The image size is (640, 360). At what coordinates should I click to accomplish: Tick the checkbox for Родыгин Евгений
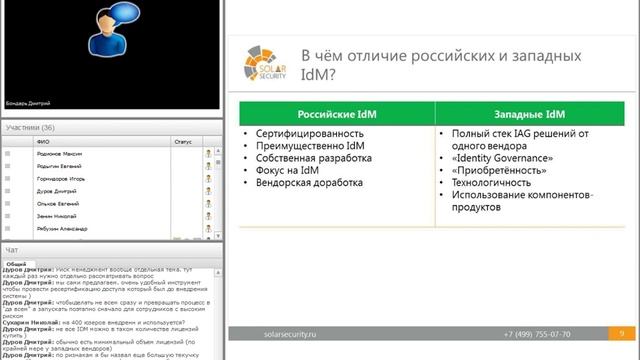7,166
